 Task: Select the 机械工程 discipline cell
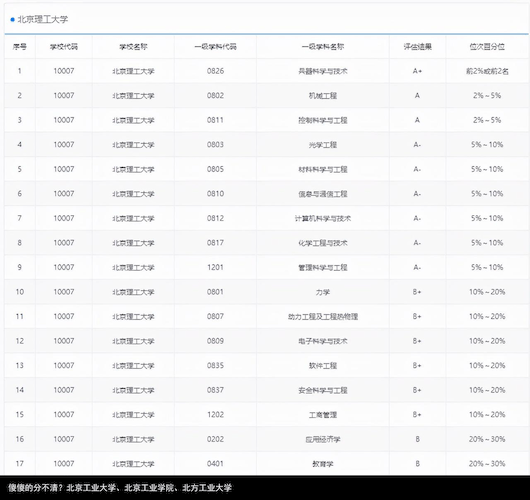pos(323,96)
